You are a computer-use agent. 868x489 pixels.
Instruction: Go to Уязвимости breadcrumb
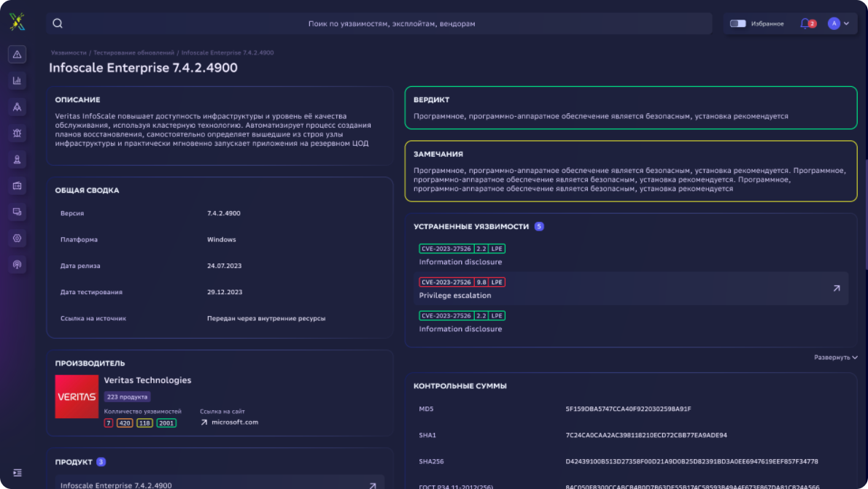click(x=69, y=53)
